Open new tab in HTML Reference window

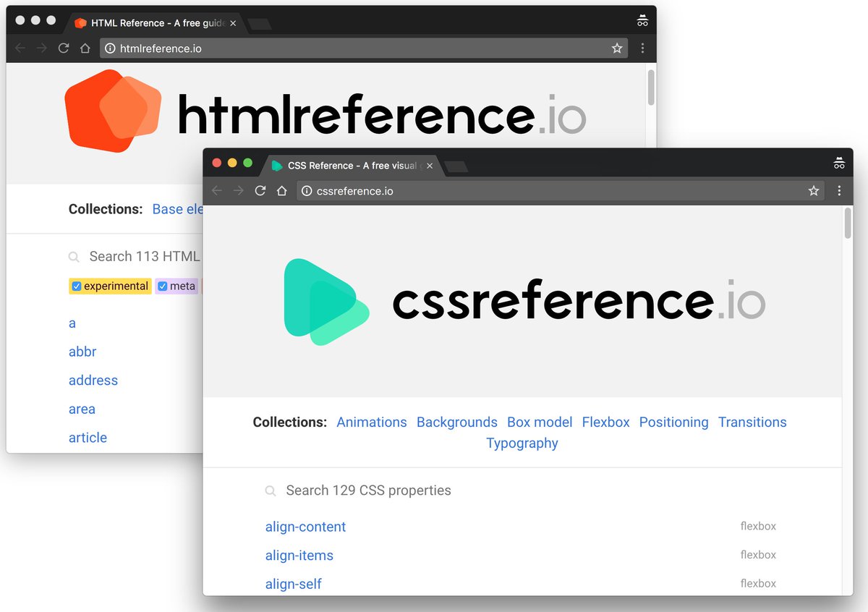[x=259, y=25]
